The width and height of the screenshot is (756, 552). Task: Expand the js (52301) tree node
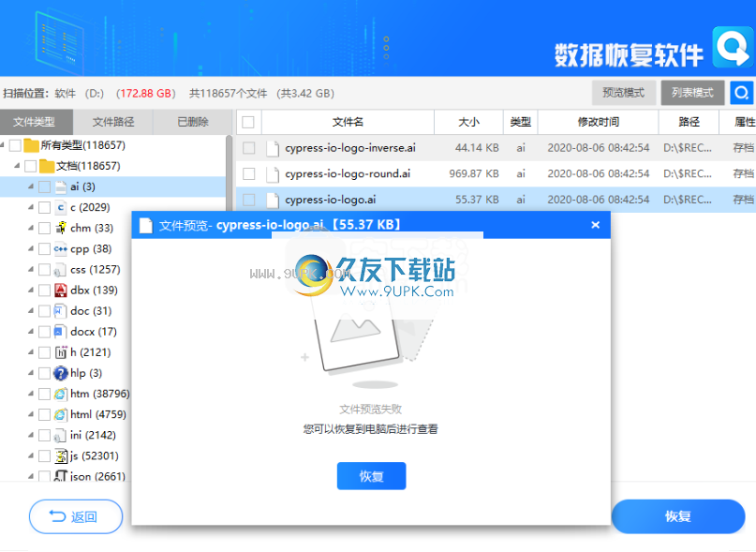tap(31, 456)
